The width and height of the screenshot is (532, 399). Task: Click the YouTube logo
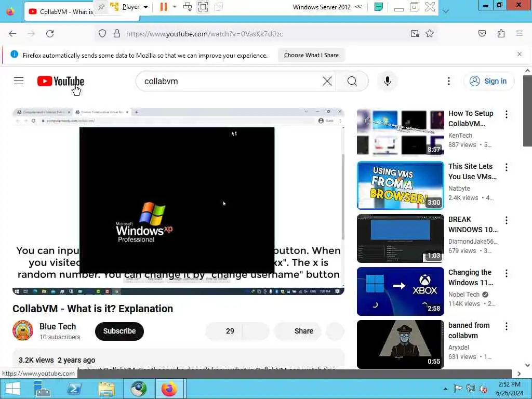(60, 82)
